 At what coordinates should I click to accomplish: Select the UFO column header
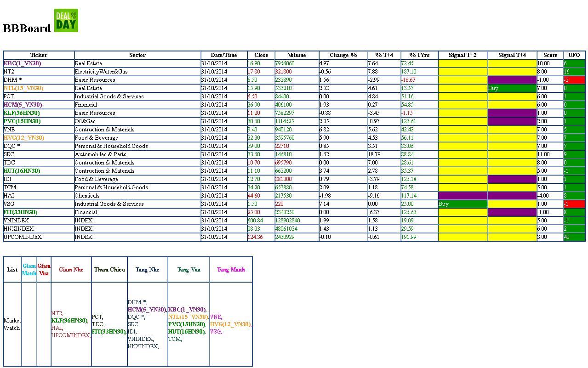coord(574,55)
